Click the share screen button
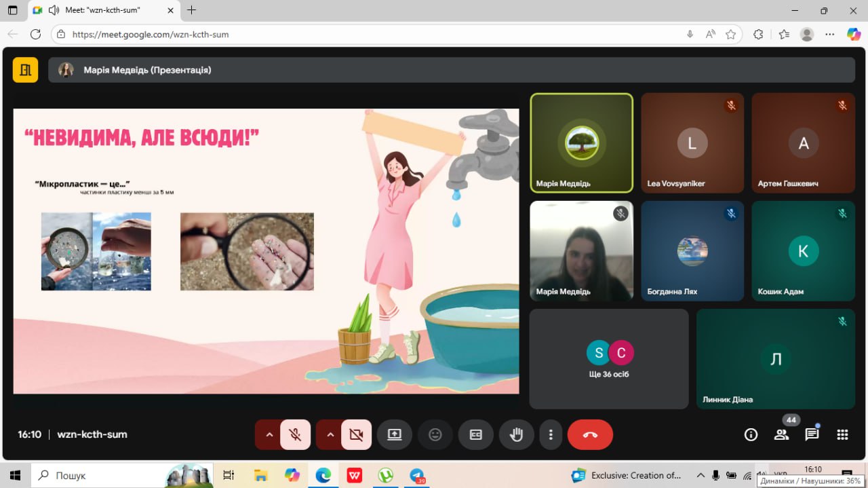This screenshot has width=868, height=488. (395, 435)
